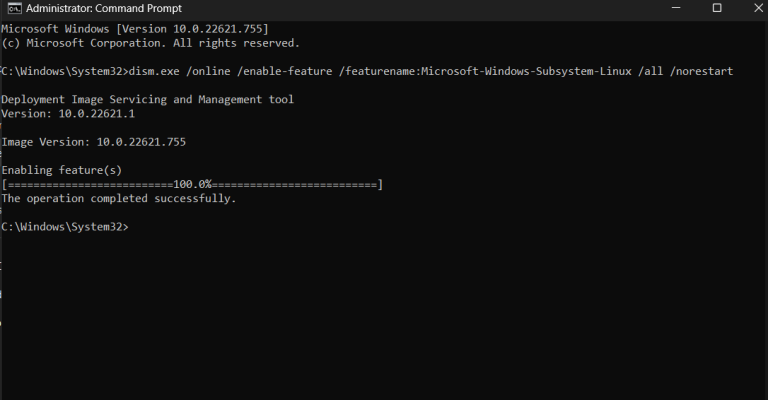Screen dimensions: 768x400
Task: Click the Command Prompt icon in title bar
Action: click(11, 8)
